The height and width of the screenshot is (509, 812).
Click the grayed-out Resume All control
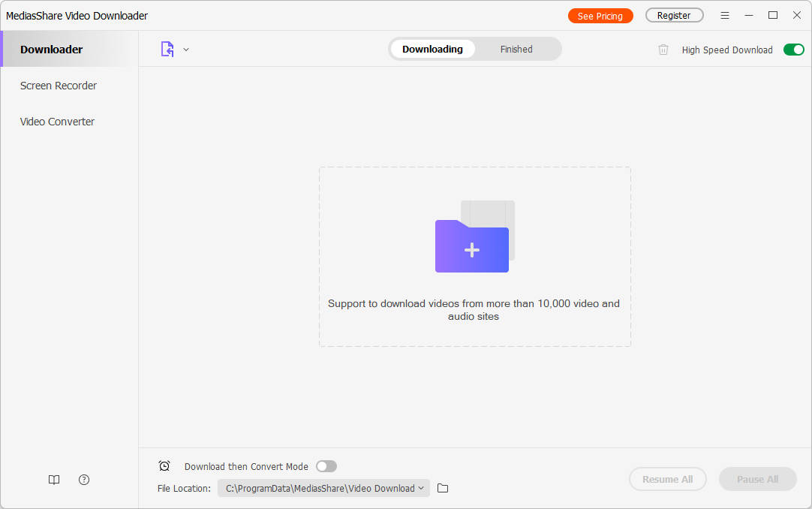667,479
